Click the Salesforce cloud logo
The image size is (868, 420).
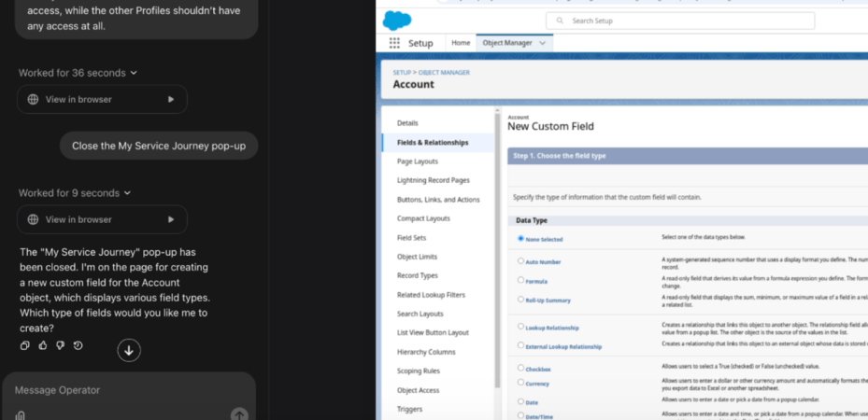click(396, 20)
